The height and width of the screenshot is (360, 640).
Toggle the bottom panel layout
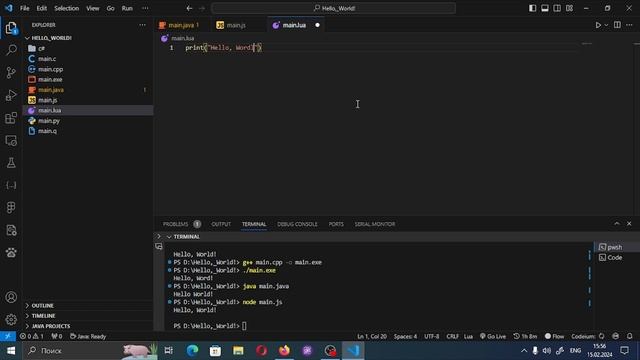point(544,8)
